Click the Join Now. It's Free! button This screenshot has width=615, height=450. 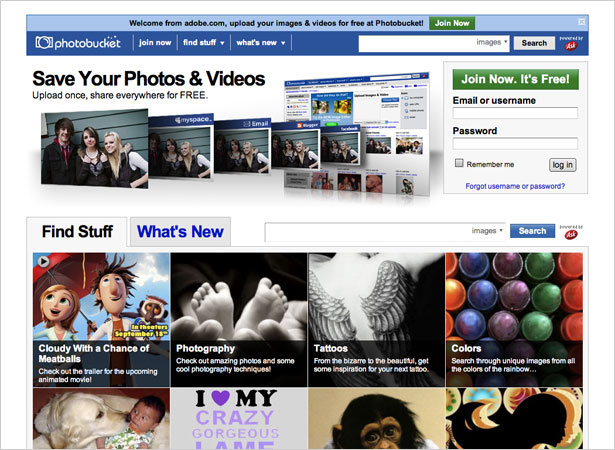[515, 79]
